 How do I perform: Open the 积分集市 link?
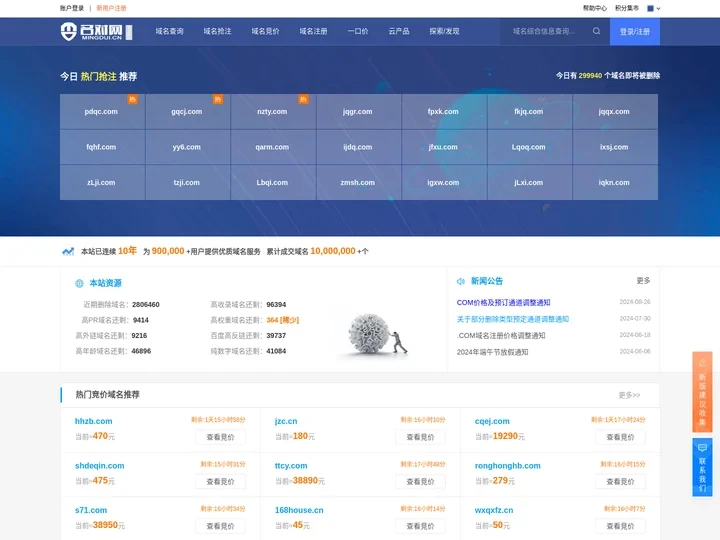click(x=627, y=8)
